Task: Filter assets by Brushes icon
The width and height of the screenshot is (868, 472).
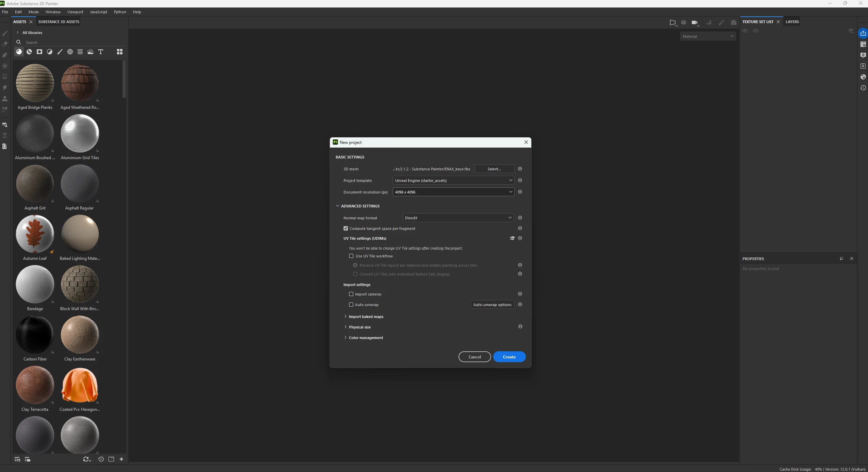Action: 60,52
